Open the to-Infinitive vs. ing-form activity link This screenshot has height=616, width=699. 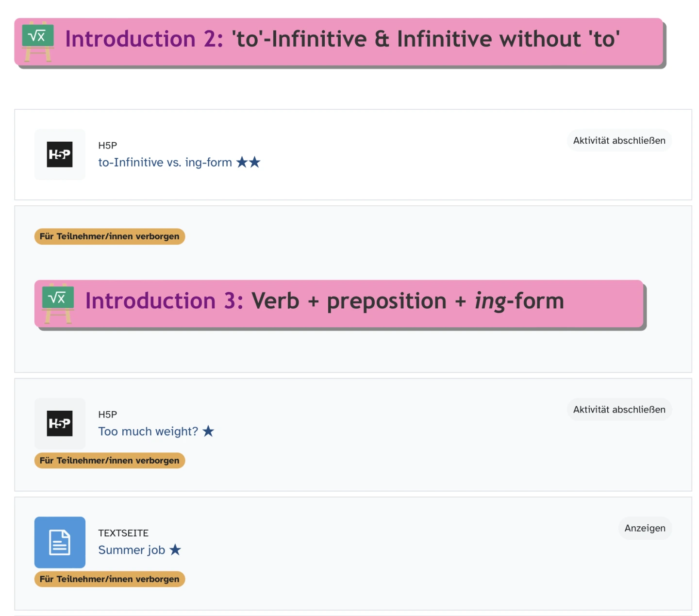[165, 163]
